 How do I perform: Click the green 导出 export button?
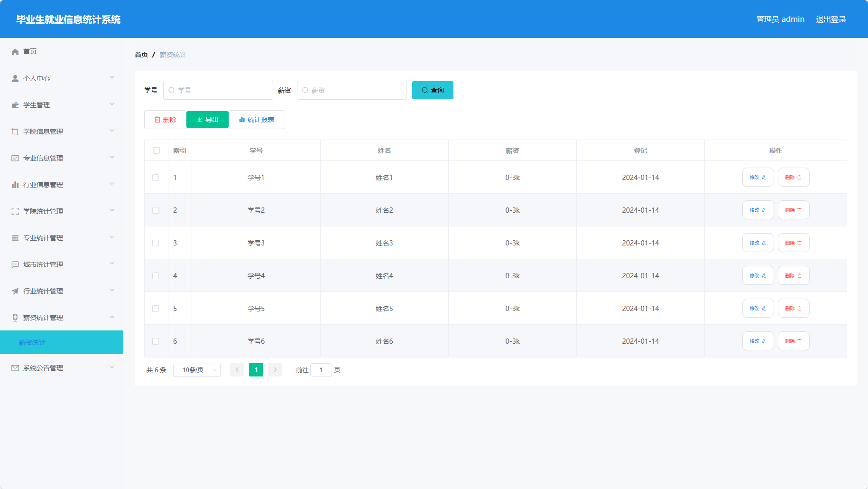click(x=207, y=120)
